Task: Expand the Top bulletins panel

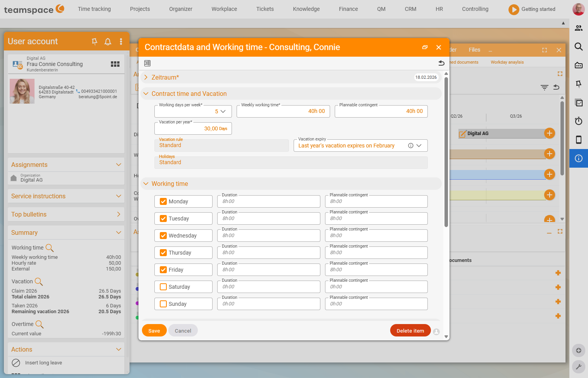Action: tap(119, 214)
